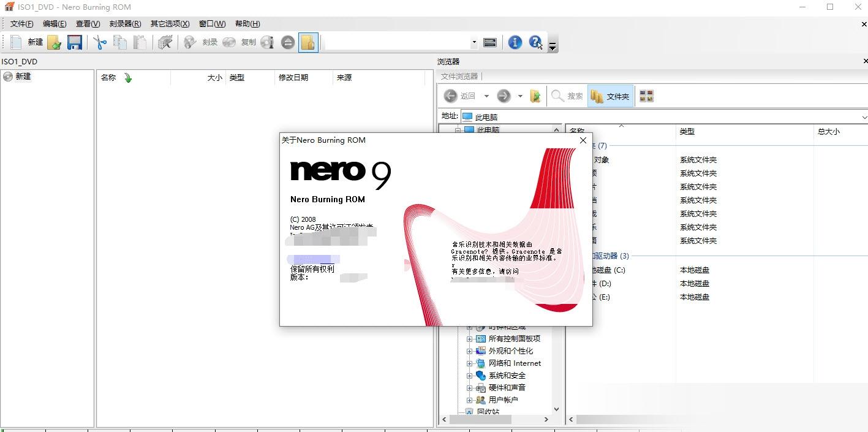The width and height of the screenshot is (868, 432).
Task: Expand the 网络和 Internet tree node
Action: point(470,363)
